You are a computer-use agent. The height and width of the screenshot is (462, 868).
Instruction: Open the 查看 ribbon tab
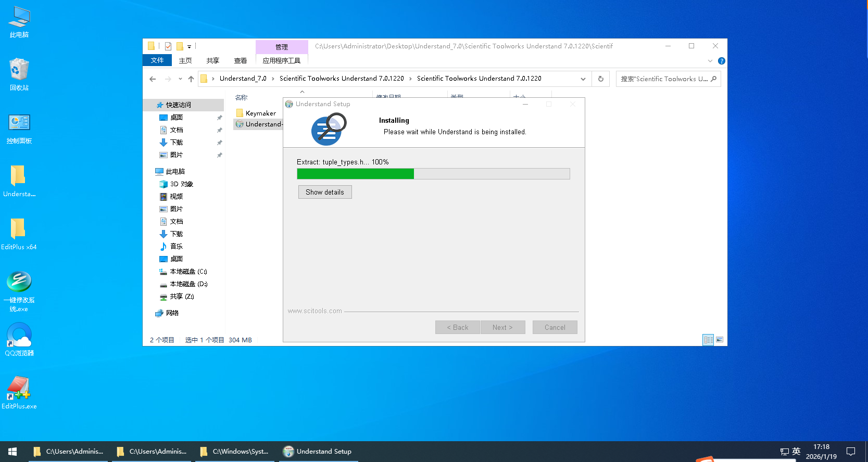point(240,61)
